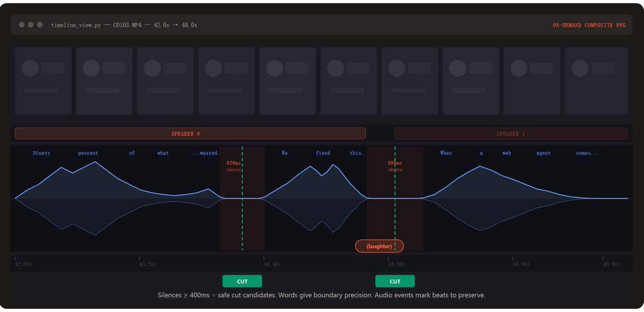644x312 pixels.
Task: Click the word 'comes...' in transcript
Action: click(x=587, y=153)
